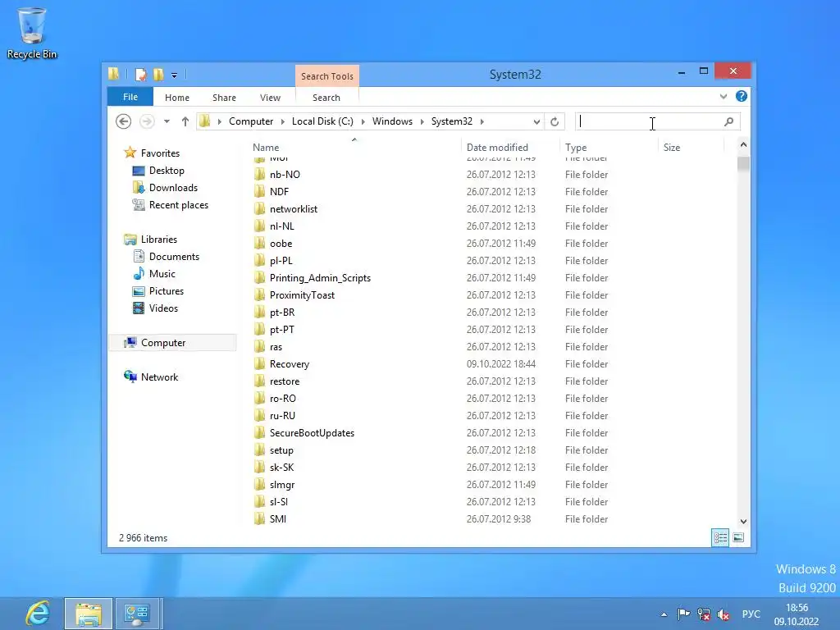The height and width of the screenshot is (630, 840).
Task: Expand breadcrumb arrow after System32
Action: (x=482, y=121)
